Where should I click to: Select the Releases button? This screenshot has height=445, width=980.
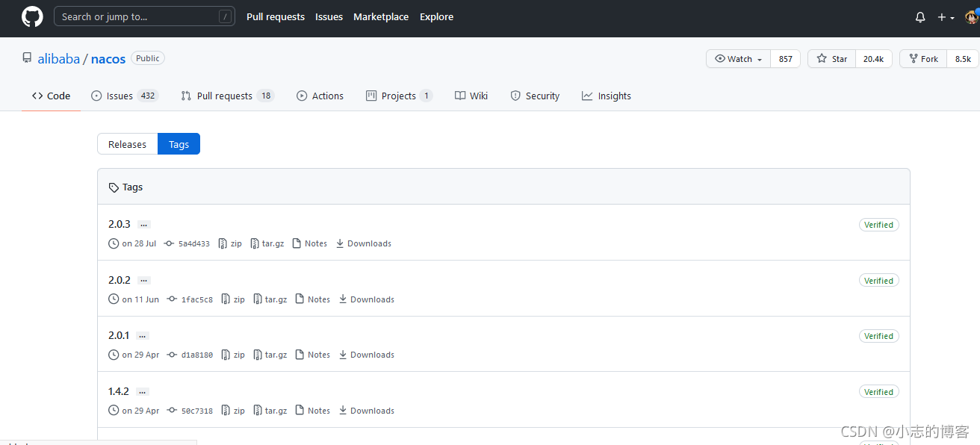pos(128,144)
